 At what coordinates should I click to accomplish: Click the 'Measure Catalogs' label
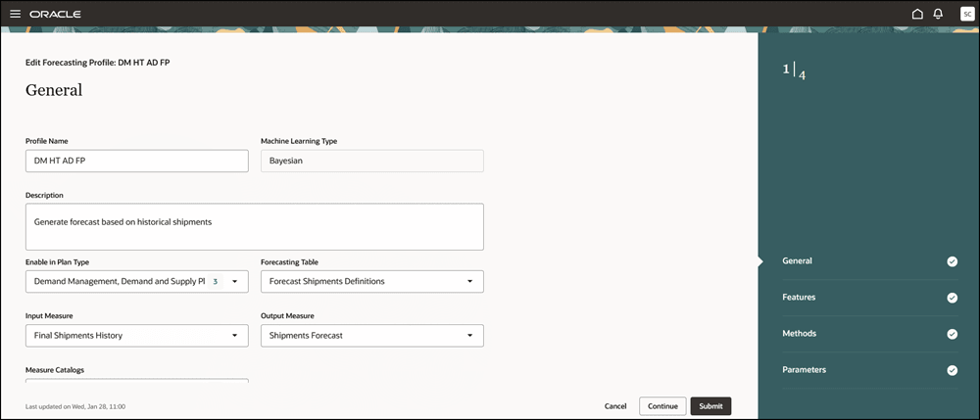click(x=55, y=370)
